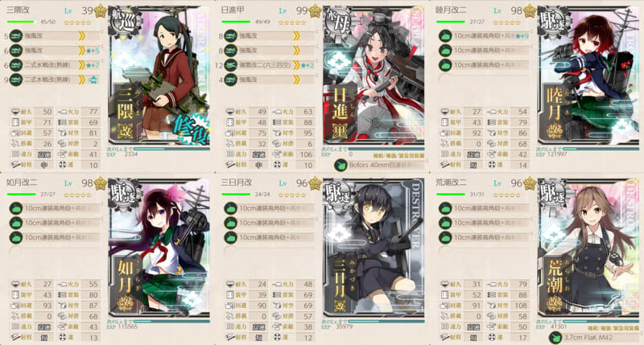Click the ship name 睦月改二
The width and height of the screenshot is (644, 345).
(451, 10)
